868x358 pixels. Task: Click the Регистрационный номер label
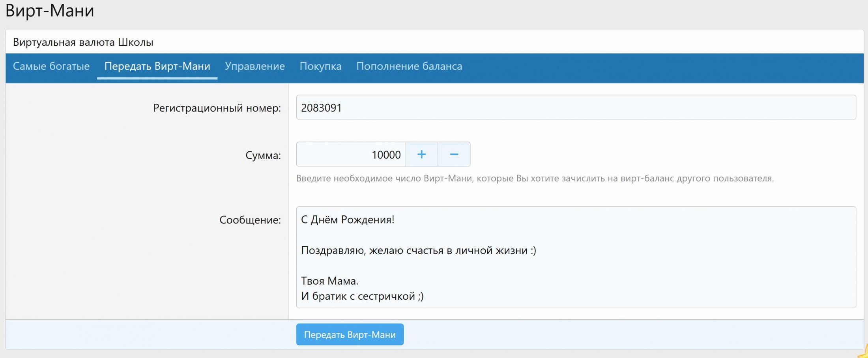[x=217, y=108]
